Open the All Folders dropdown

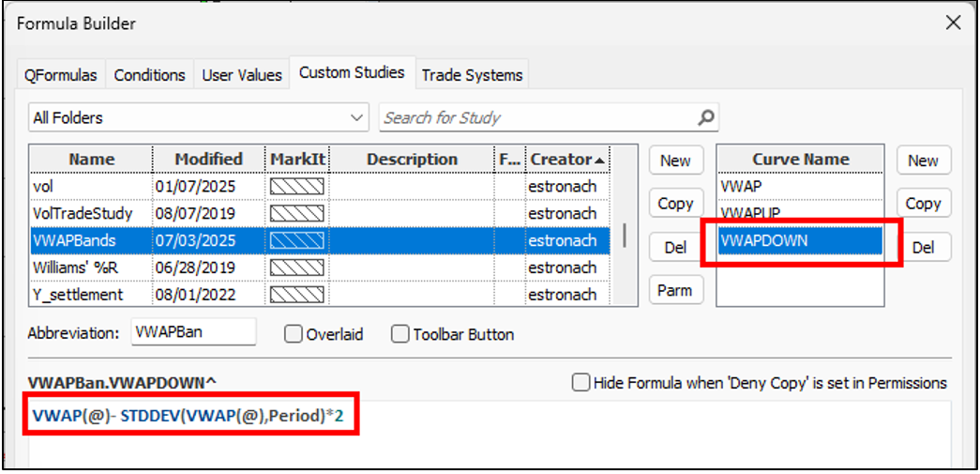[198, 117]
